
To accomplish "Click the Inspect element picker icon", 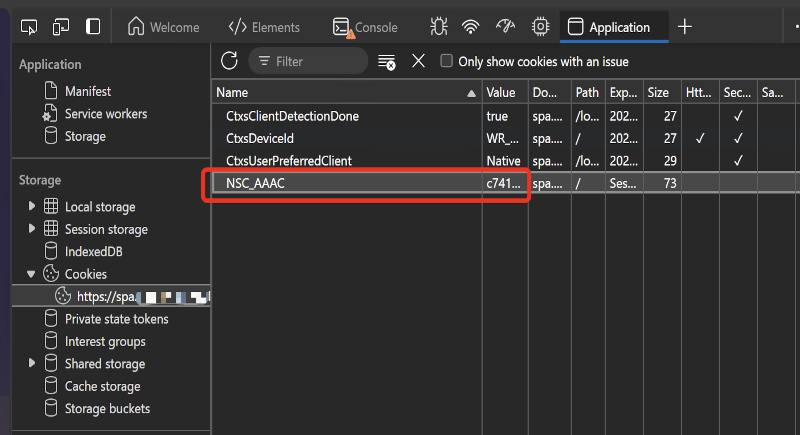I will (x=29, y=27).
